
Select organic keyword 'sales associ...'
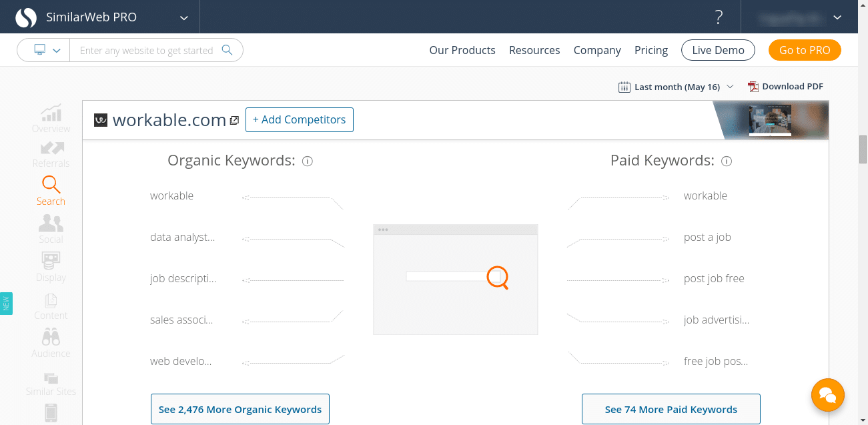click(181, 320)
